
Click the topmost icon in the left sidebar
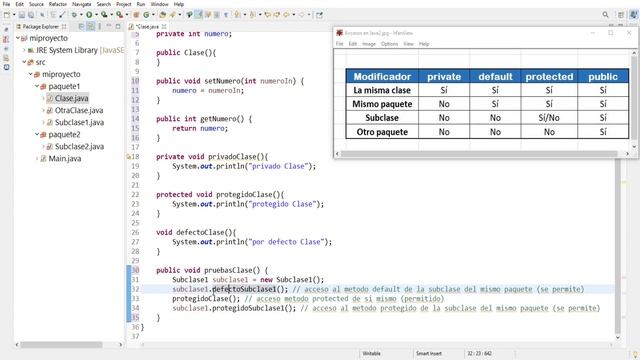click(x=6, y=30)
